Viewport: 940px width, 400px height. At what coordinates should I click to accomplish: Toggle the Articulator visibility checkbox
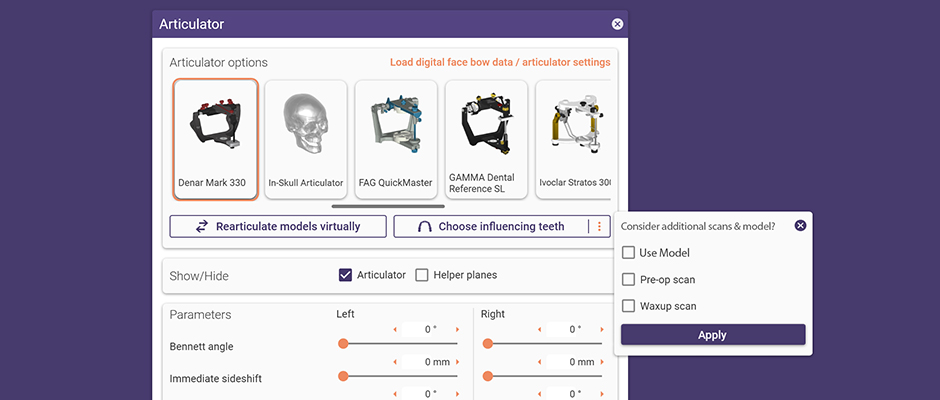click(x=346, y=275)
